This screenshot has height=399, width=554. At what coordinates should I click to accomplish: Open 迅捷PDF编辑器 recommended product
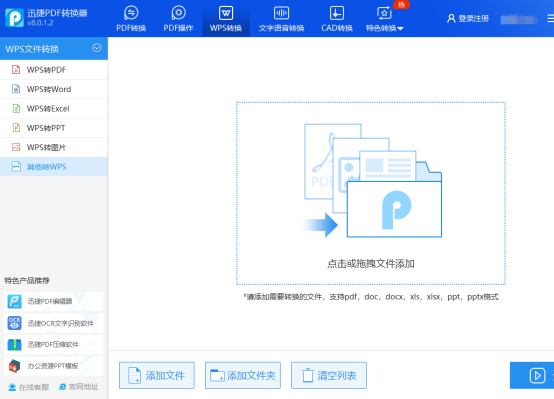[53, 301]
